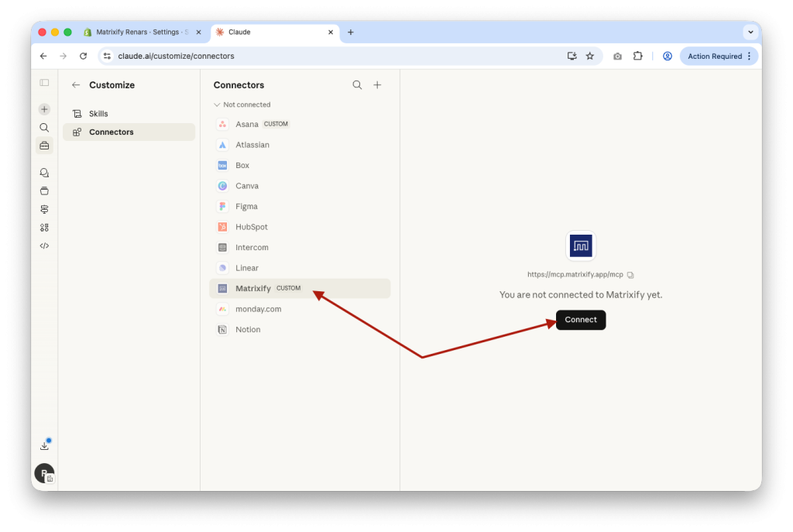Click the Canva connector icon
The width and height of the screenshot is (793, 532).
click(221, 186)
